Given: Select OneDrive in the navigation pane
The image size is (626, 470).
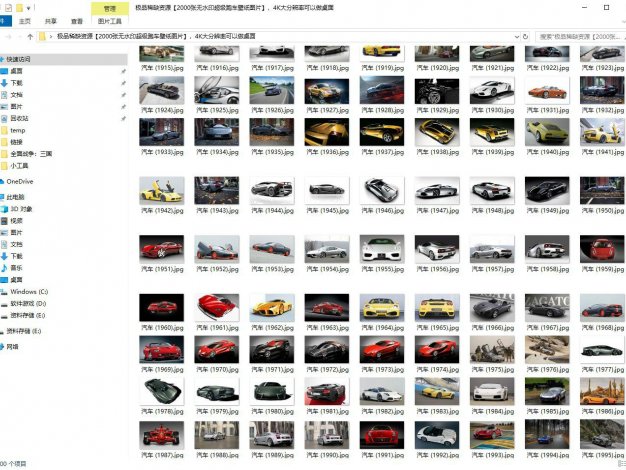Looking at the screenshot, I should [x=19, y=182].
